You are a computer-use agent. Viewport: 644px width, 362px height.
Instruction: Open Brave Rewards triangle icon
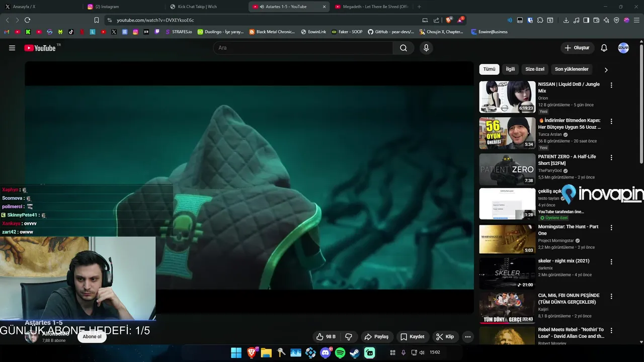461,20
